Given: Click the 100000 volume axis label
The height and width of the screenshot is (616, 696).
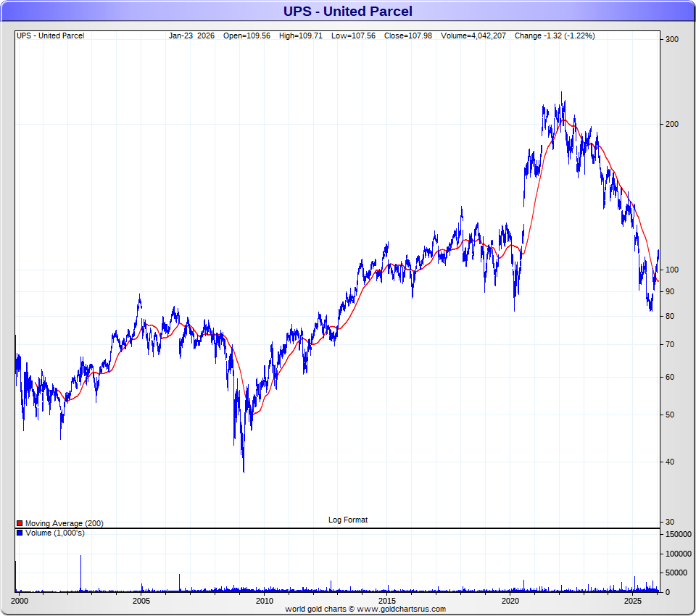Looking at the screenshot, I should click(x=679, y=554).
